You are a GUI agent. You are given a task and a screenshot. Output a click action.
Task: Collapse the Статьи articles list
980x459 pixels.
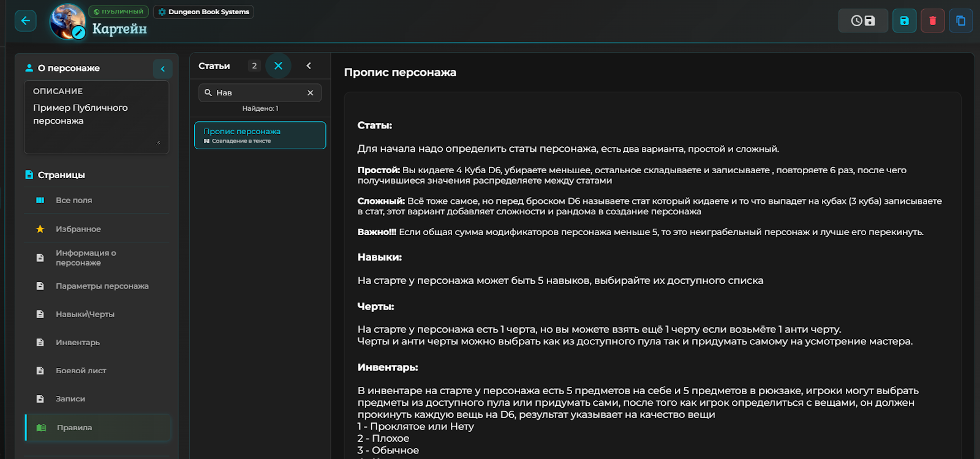309,66
